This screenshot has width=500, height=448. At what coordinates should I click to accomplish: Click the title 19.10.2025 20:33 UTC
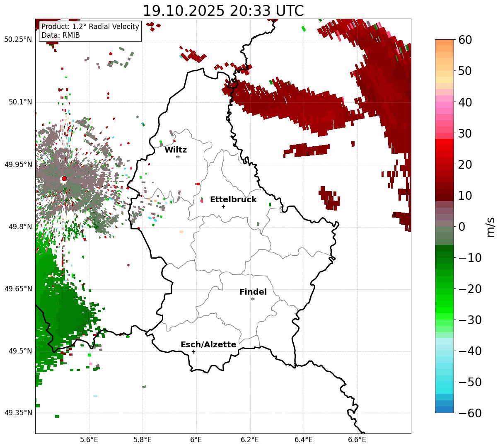(x=223, y=11)
